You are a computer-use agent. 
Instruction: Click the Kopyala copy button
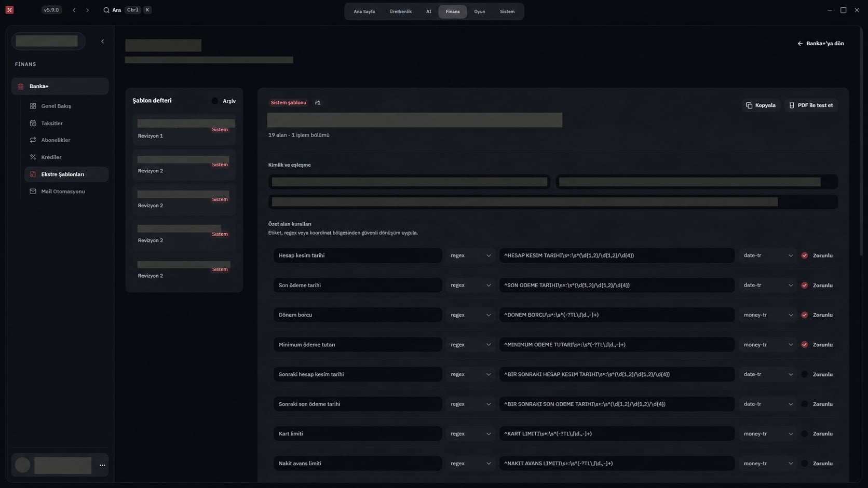(x=761, y=105)
